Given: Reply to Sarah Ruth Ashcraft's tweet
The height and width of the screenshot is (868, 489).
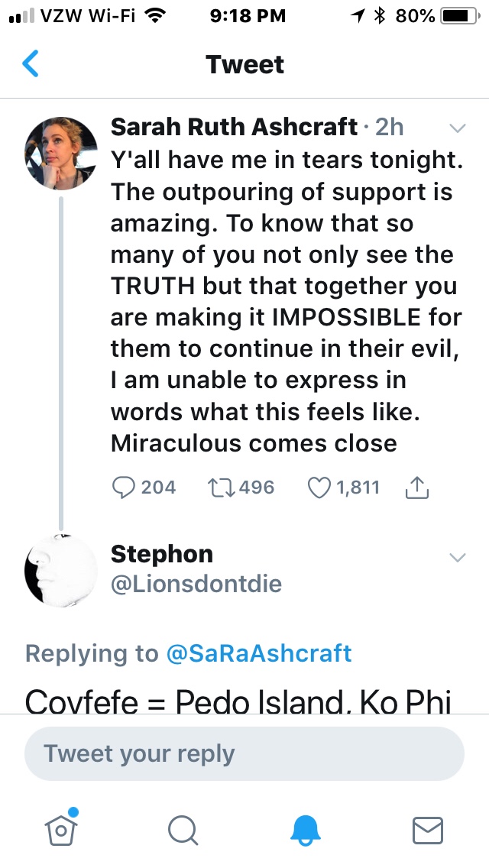Looking at the screenshot, I should pos(125,487).
